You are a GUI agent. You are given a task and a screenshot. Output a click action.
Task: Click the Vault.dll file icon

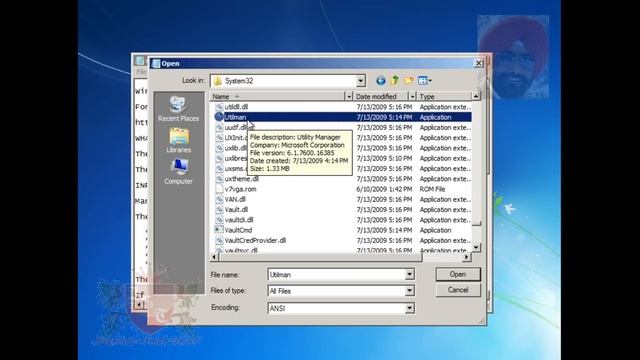pos(219,209)
